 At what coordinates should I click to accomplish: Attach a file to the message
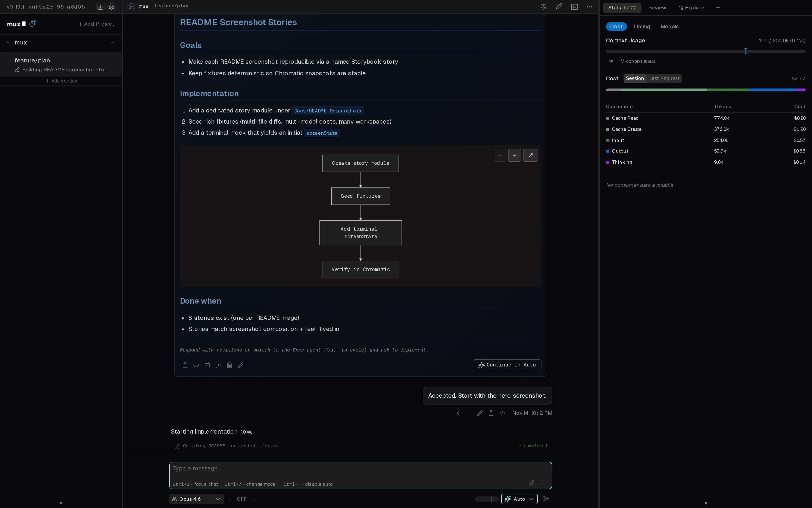(532, 483)
